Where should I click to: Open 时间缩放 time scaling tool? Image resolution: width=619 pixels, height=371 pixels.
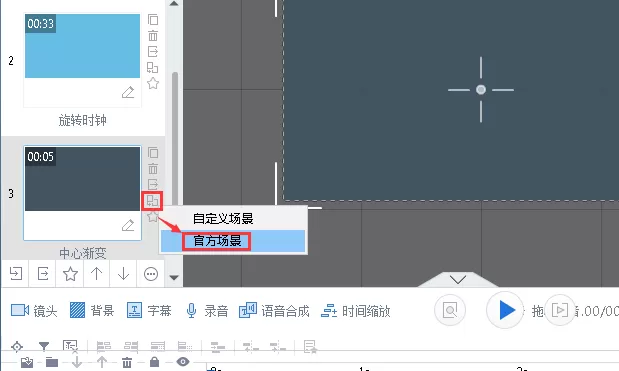(x=356, y=311)
